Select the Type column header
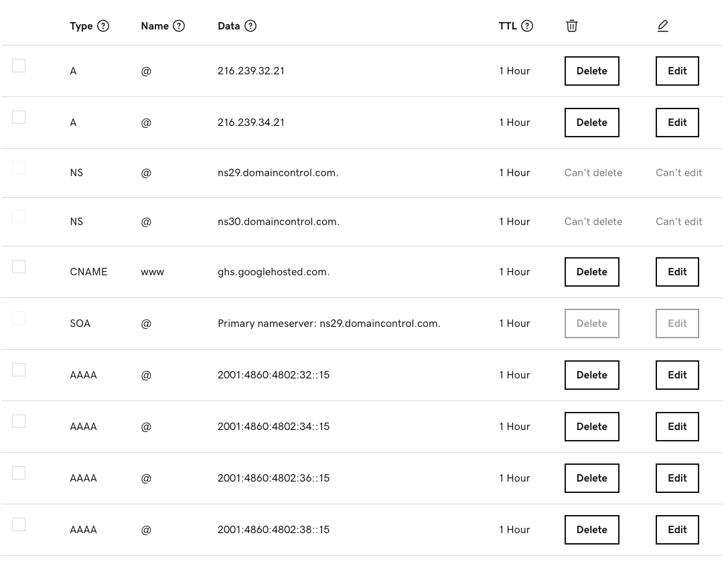 [x=81, y=26]
